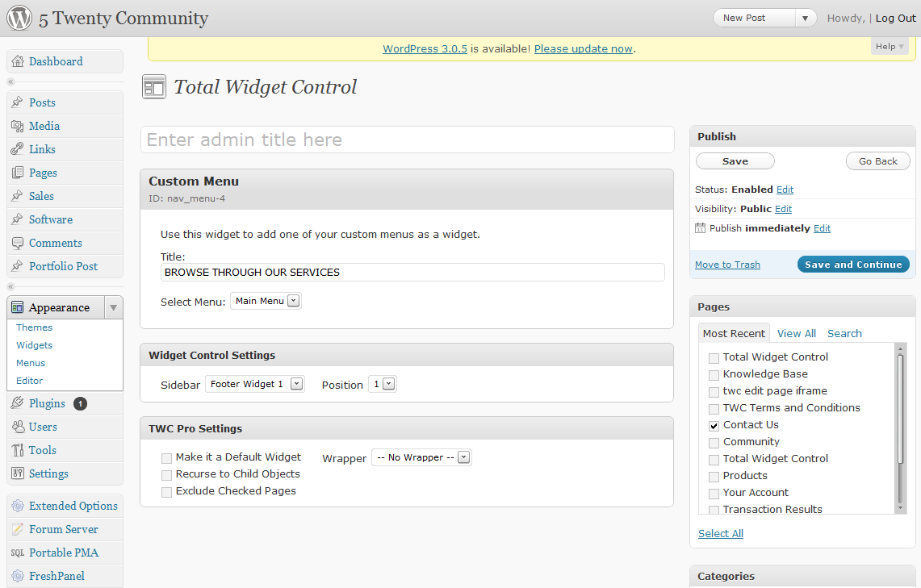Collapse the sidebar using arrow below Dashboard
The height and width of the screenshot is (588, 921).
[x=10, y=81]
